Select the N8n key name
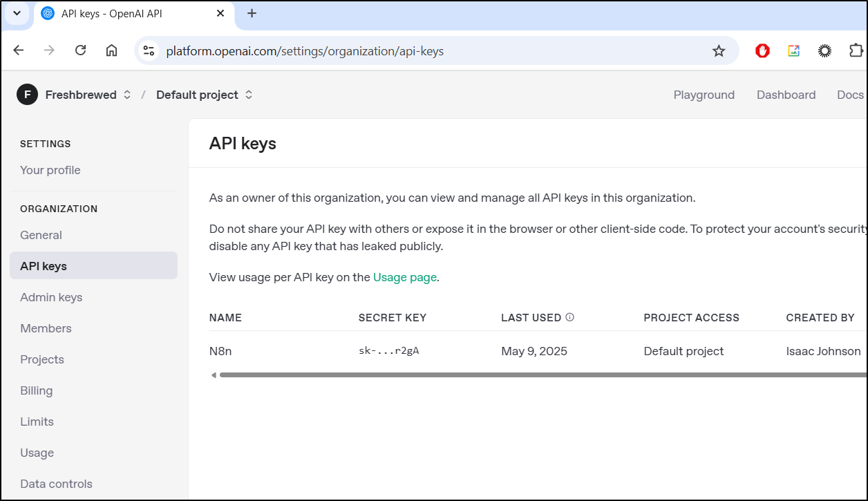Image resolution: width=868 pixels, height=501 pixels. point(220,351)
